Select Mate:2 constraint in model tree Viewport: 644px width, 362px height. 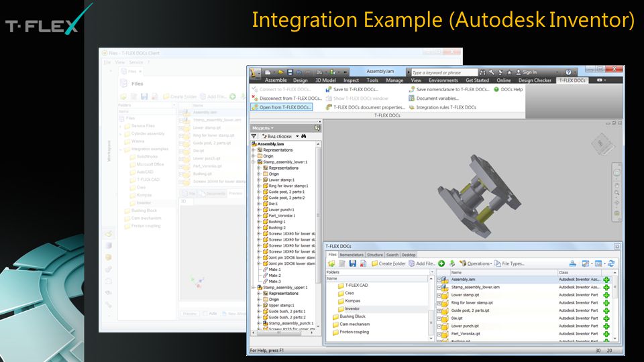tap(272, 276)
